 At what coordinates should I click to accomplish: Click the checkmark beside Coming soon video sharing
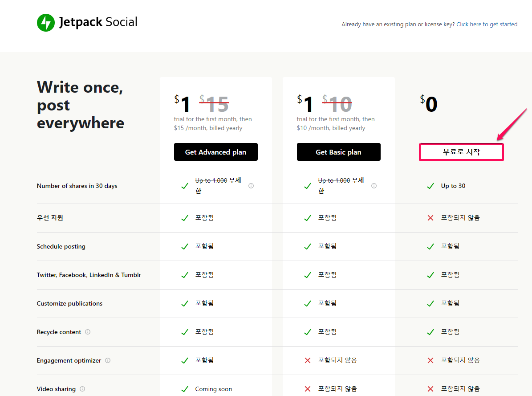(x=185, y=388)
